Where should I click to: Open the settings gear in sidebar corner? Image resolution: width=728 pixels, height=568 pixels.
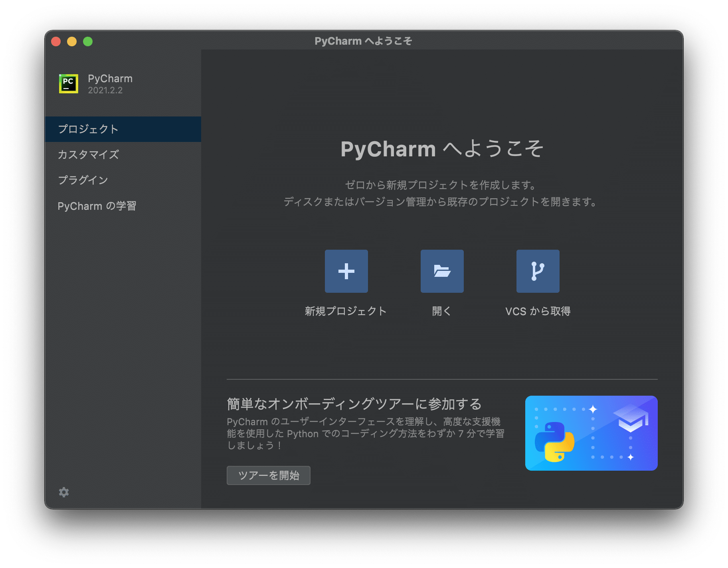pyautogui.click(x=64, y=492)
